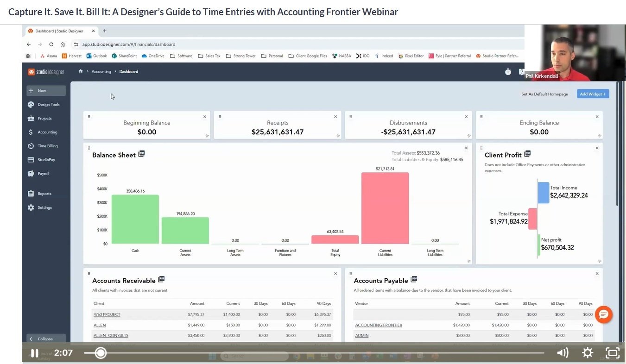
Task: Click Accounts Receivable PDF icon
Action: [x=161, y=279]
